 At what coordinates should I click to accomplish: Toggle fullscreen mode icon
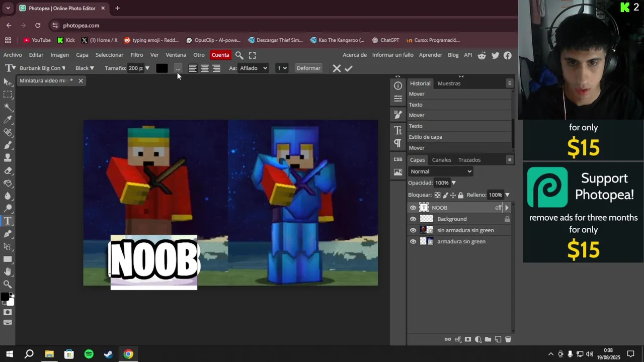tap(253, 55)
